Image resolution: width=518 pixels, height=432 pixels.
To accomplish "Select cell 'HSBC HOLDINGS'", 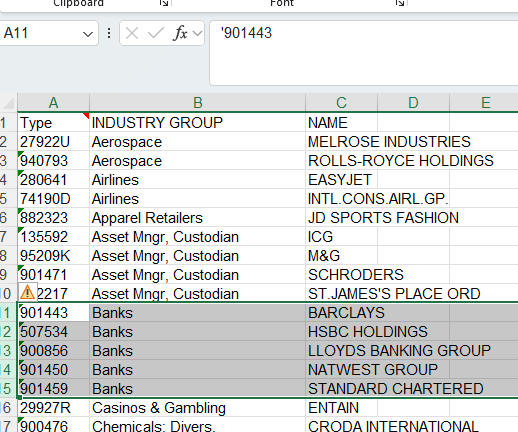I will coord(341,332).
